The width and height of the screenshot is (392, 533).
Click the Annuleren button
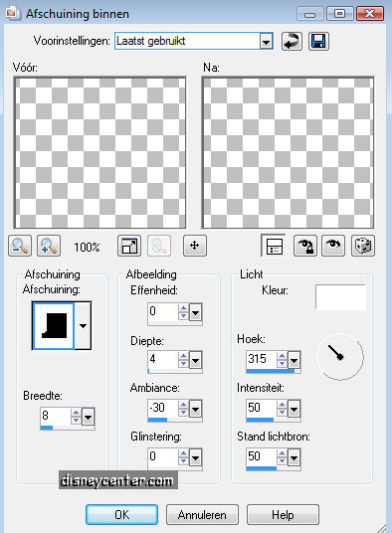click(202, 515)
